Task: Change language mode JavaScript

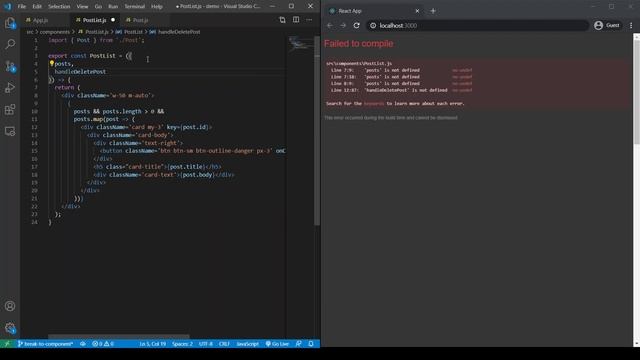Action: (x=247, y=344)
